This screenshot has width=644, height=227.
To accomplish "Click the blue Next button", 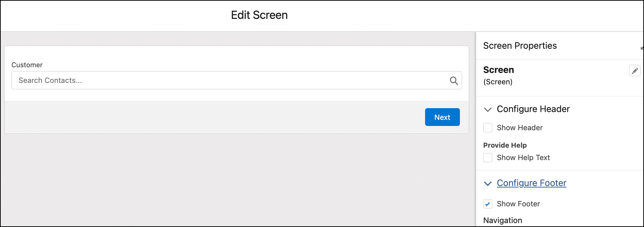I will tap(442, 117).
